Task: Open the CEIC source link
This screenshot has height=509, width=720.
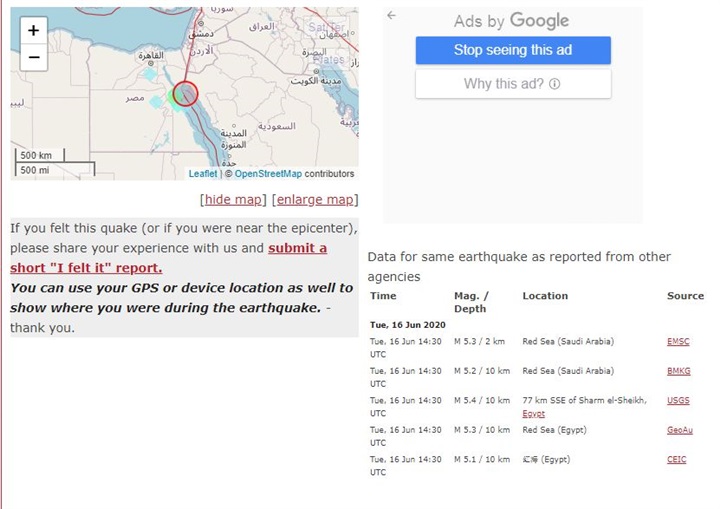Action: click(677, 460)
